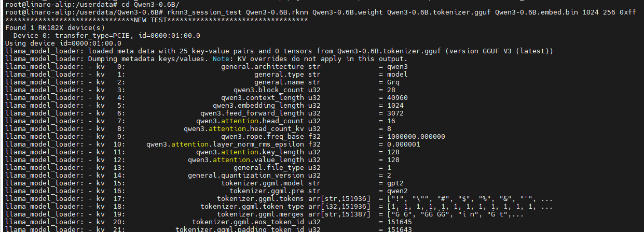Click '(version GGUF V3 (latest))' text
Viewport: 644px width, 232px height.
point(500,51)
